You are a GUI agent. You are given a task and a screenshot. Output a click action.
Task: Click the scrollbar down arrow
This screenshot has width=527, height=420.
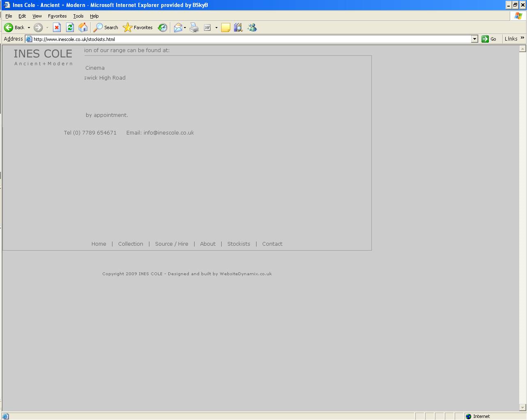[522, 408]
